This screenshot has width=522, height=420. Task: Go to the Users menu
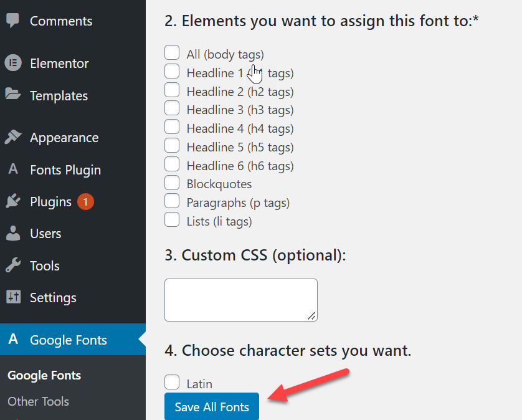(73, 234)
